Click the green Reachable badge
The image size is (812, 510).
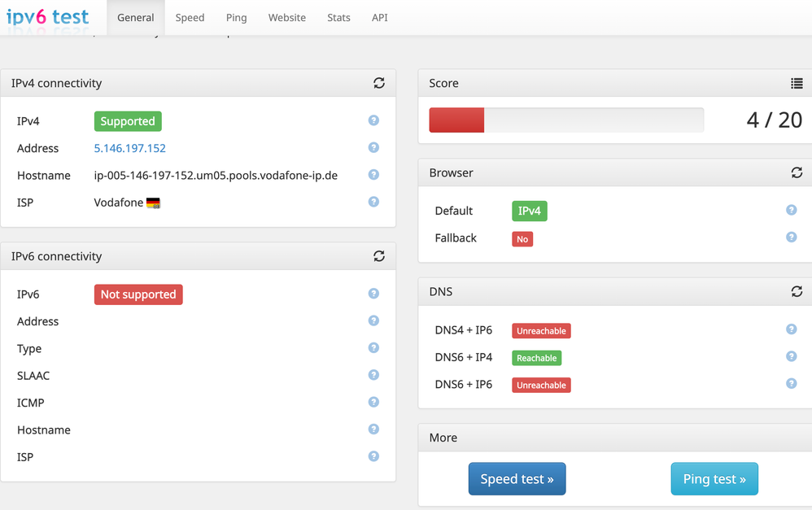click(x=536, y=358)
